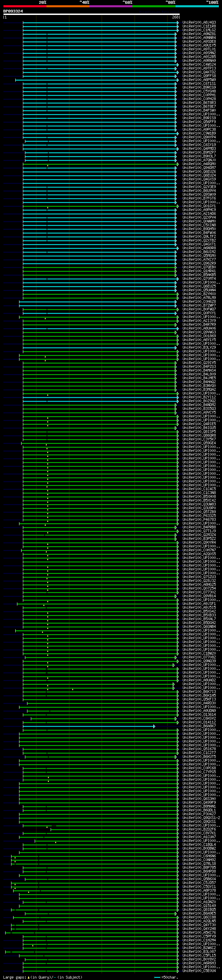222x980 pixels.
Task: Select hit label UniRef100_B6HPD8
Action: coord(199,871)
